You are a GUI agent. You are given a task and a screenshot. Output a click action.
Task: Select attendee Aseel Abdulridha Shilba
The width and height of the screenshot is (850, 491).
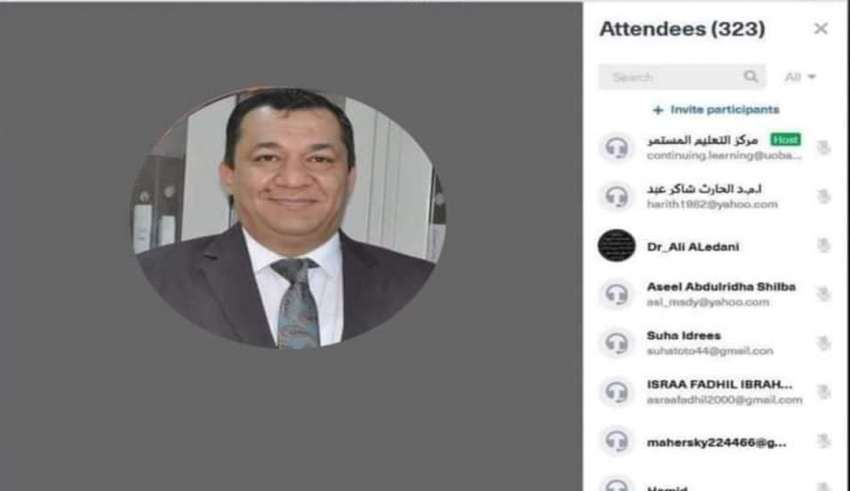click(714, 294)
